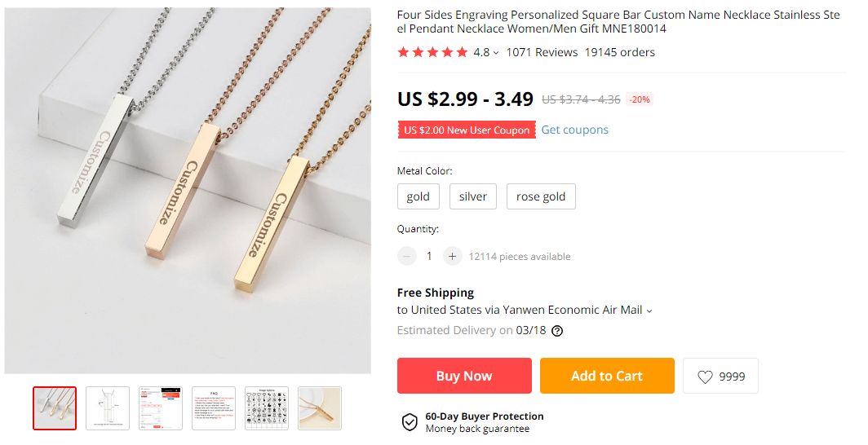This screenshot has height=445, width=868.
Task: Increase quantity with the plus button
Action: [453, 256]
